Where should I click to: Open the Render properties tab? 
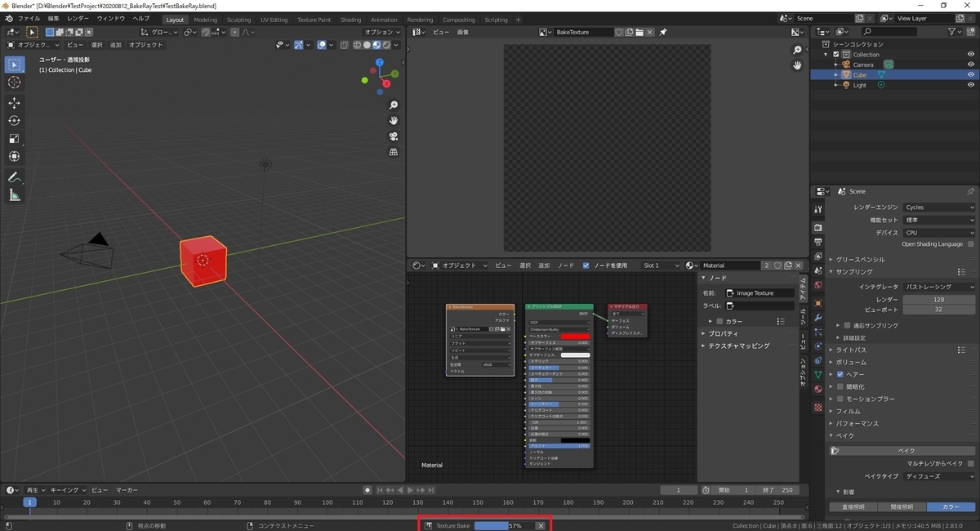pos(817,227)
